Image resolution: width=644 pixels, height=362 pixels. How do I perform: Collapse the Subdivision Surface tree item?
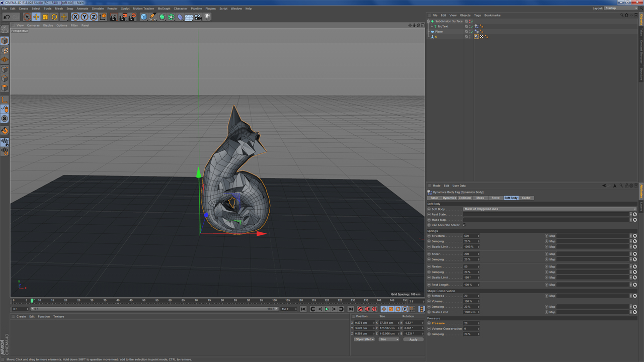coord(429,21)
